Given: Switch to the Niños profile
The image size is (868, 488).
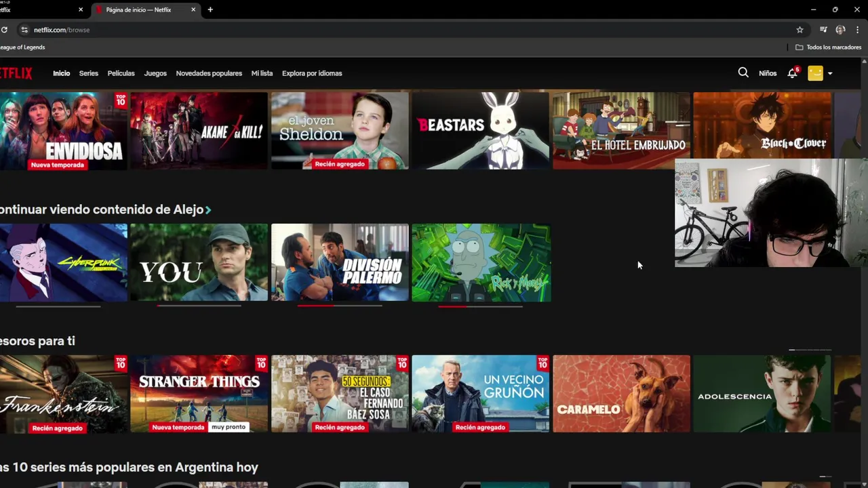Looking at the screenshot, I should click(x=768, y=73).
